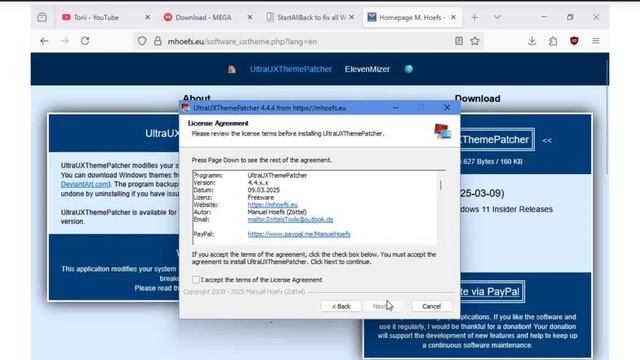This screenshot has height=360, width=640.
Task: Click the '09.03.2025' date value
Action: click(264, 190)
